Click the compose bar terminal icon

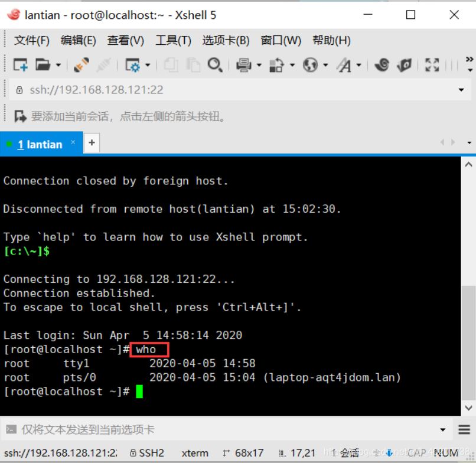[x=11, y=429]
